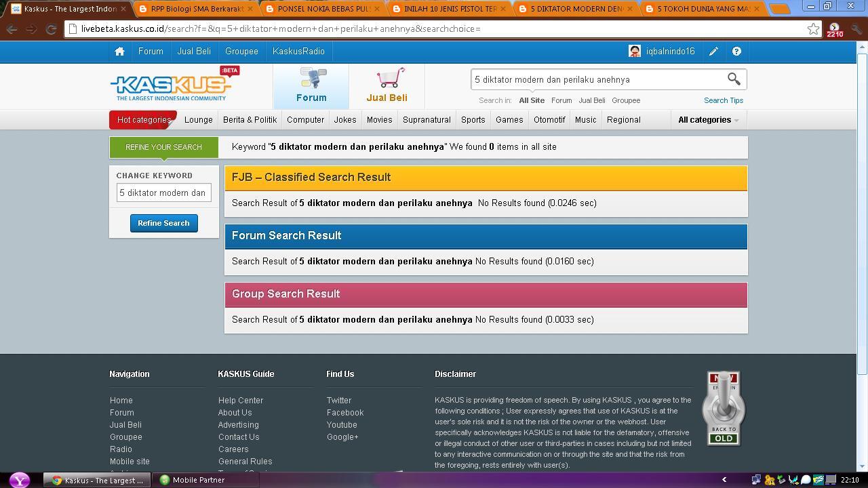Screen dimensions: 868x488
Task: Click the Change Keyword input field
Action: 163,192
